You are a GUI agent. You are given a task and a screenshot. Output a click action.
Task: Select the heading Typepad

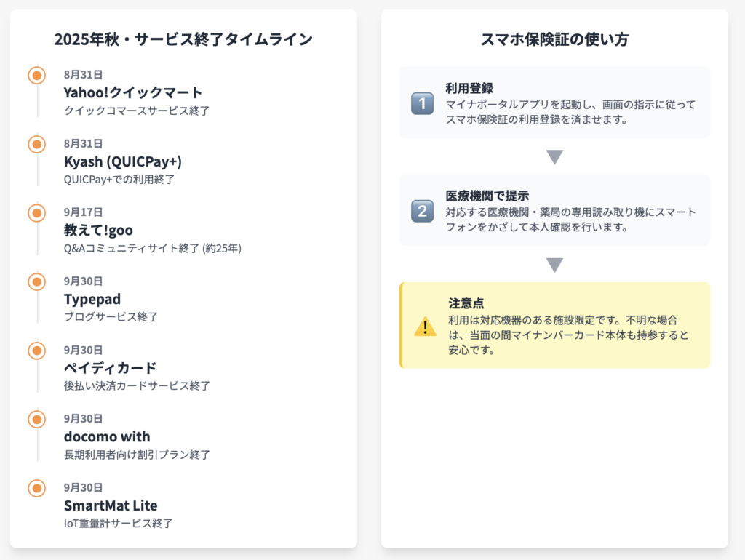click(92, 299)
